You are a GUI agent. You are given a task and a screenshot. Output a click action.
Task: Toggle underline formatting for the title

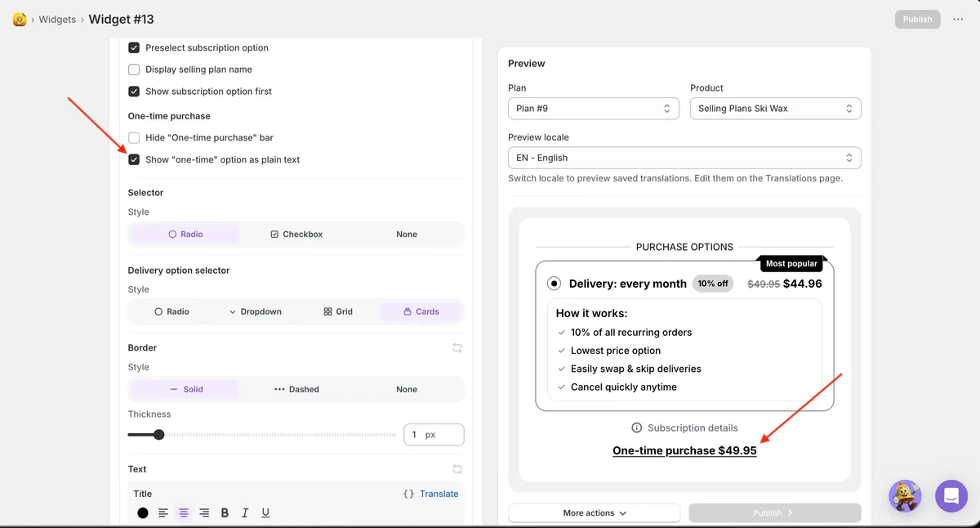pos(265,513)
